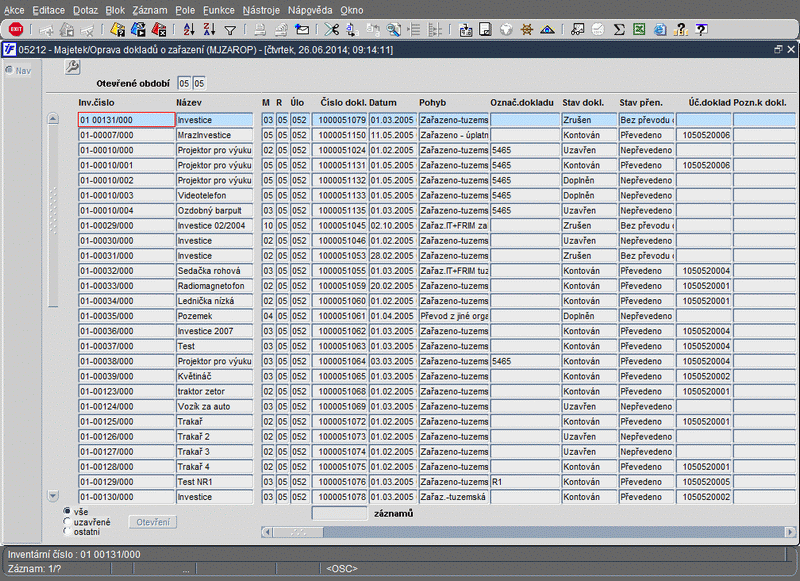Sort records ascending with A-Z icon

tap(189, 30)
